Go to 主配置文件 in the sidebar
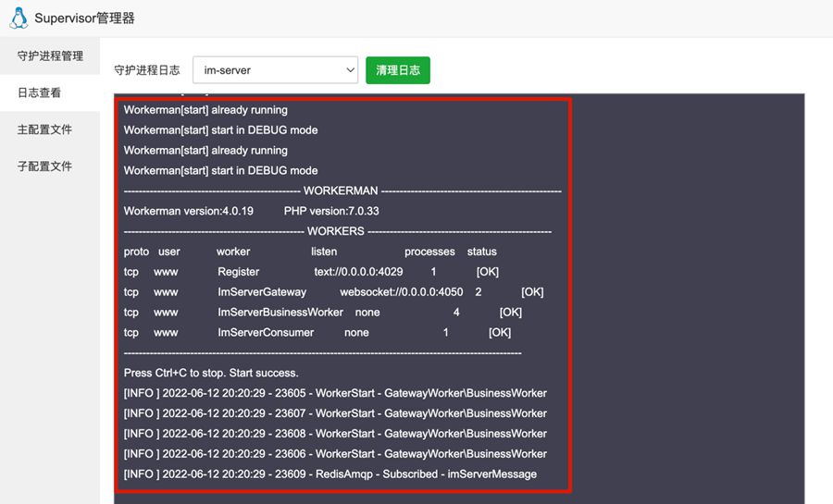The image size is (833, 504). coord(44,129)
